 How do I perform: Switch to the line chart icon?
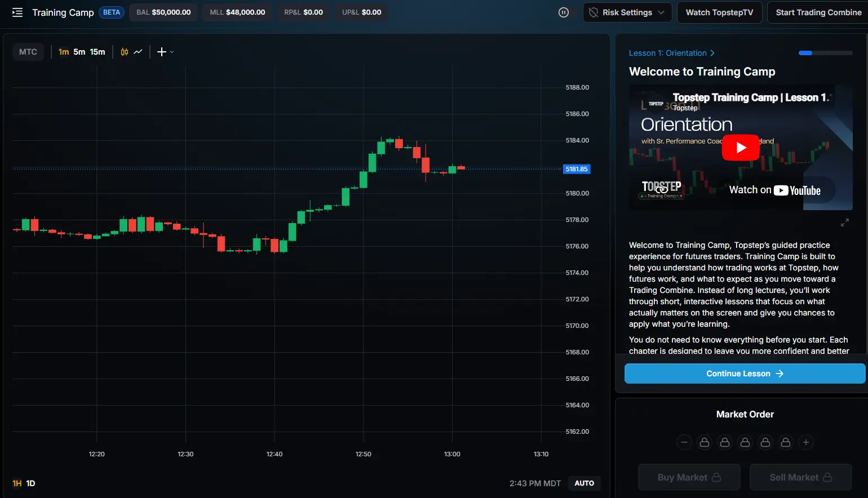pyautogui.click(x=138, y=51)
